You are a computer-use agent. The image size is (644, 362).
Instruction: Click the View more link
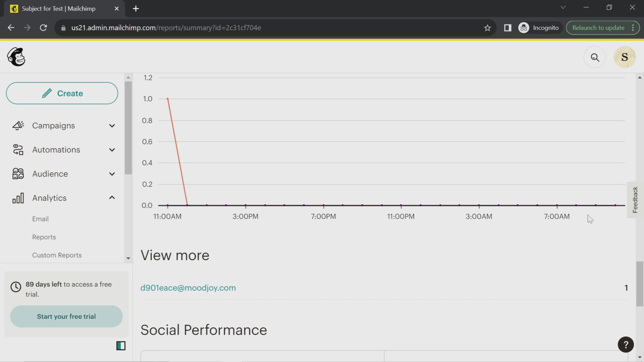[175, 255]
